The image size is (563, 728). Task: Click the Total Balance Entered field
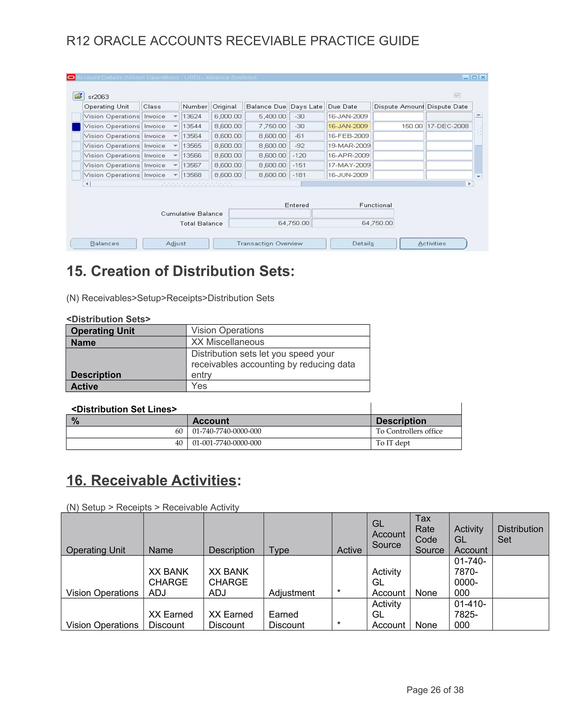pos(269,223)
